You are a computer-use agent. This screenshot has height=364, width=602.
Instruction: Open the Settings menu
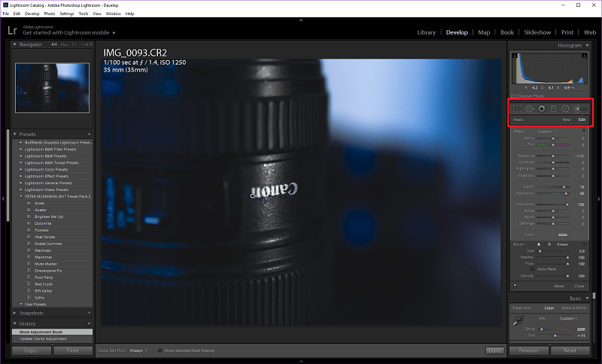click(67, 14)
